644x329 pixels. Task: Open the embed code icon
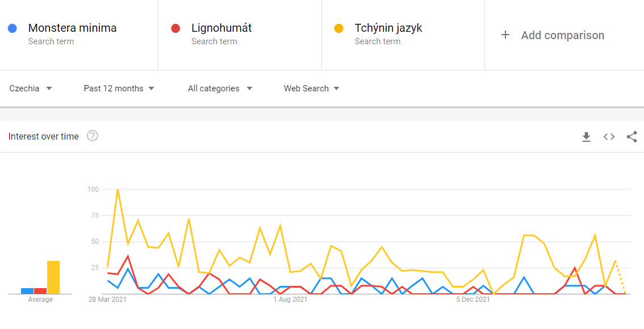[x=609, y=137]
